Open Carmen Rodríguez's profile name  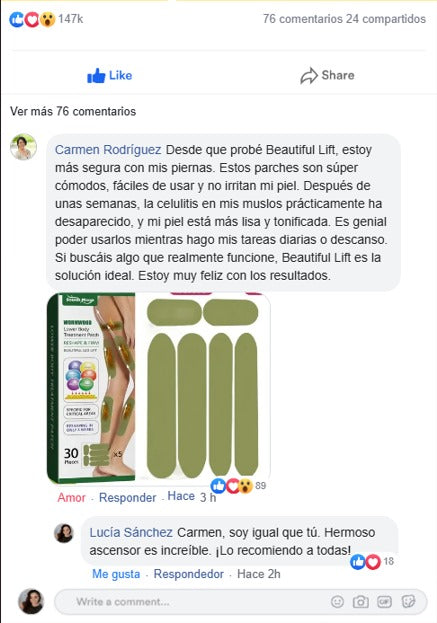coord(108,150)
